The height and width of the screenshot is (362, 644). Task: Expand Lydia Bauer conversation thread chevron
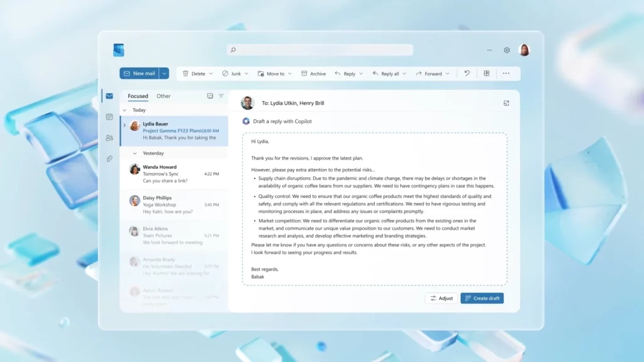tap(125, 125)
